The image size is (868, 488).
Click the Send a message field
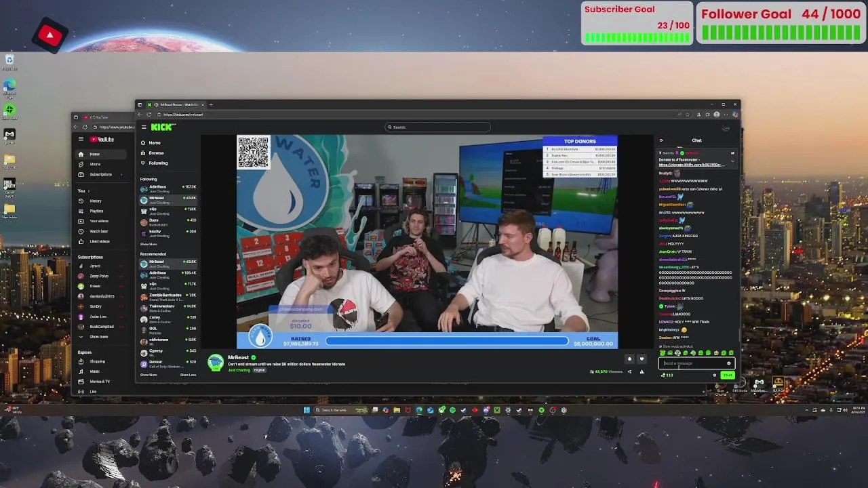(x=696, y=363)
